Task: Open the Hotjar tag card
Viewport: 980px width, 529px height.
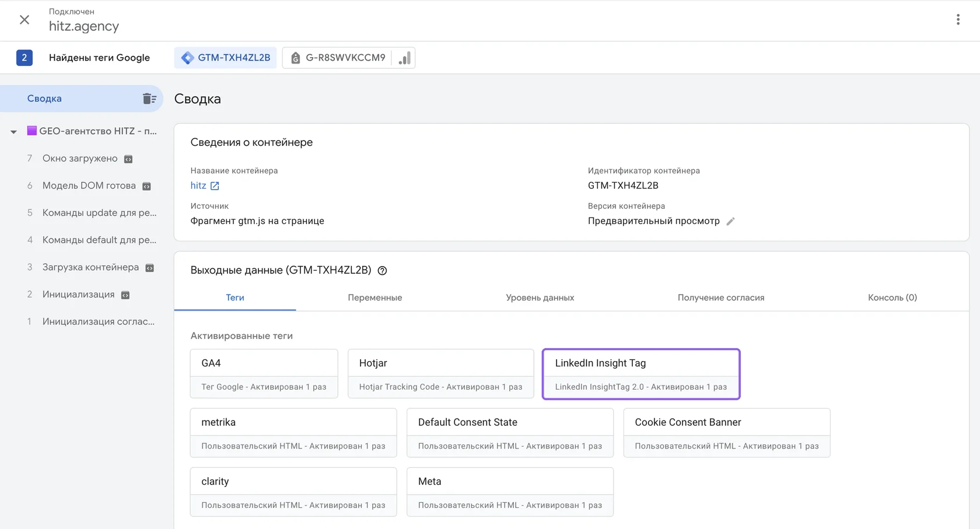Action: pyautogui.click(x=441, y=374)
